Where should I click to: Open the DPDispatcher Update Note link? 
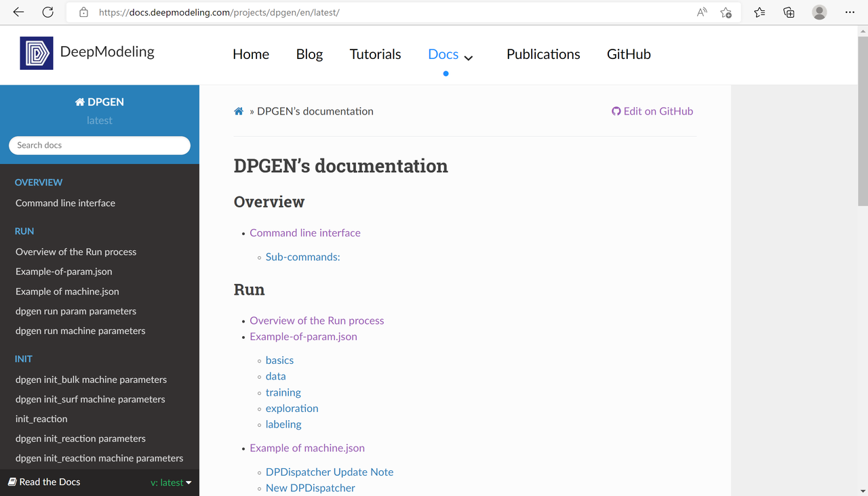(x=330, y=472)
